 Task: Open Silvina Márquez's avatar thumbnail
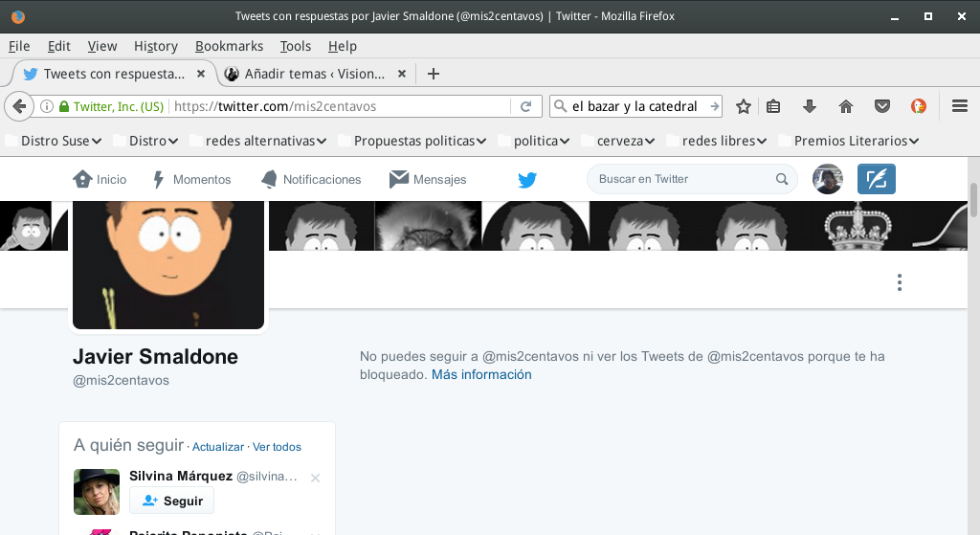pyautogui.click(x=97, y=492)
